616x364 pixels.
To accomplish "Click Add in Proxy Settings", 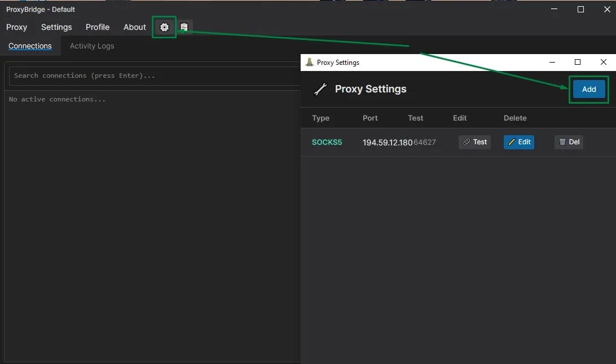I will click(x=588, y=90).
